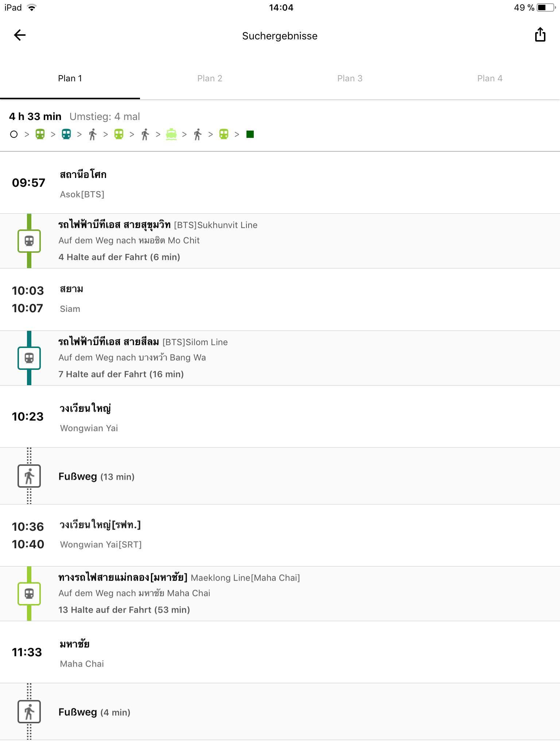Tap the 13 min walking icon
The height and width of the screenshot is (747, 560).
pyautogui.click(x=29, y=476)
